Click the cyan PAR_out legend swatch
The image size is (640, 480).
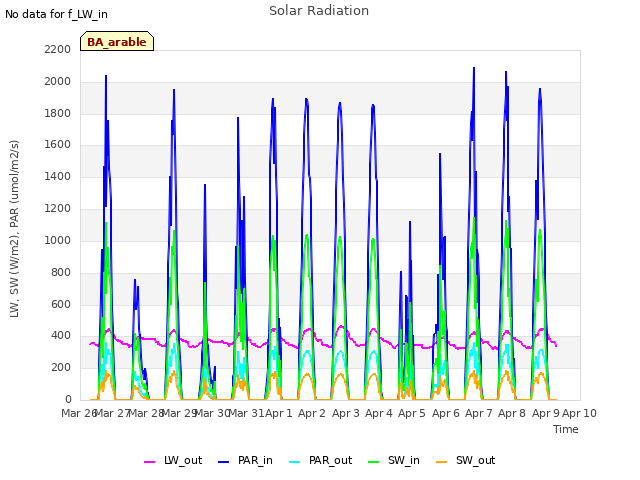[294, 462]
